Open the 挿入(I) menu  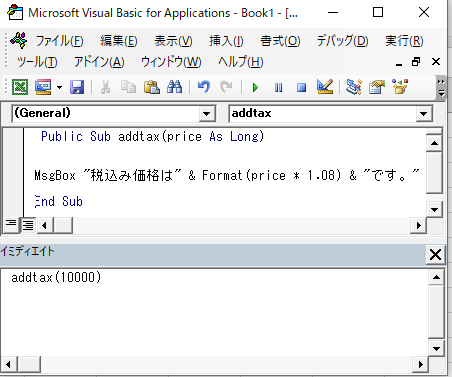pos(226,41)
